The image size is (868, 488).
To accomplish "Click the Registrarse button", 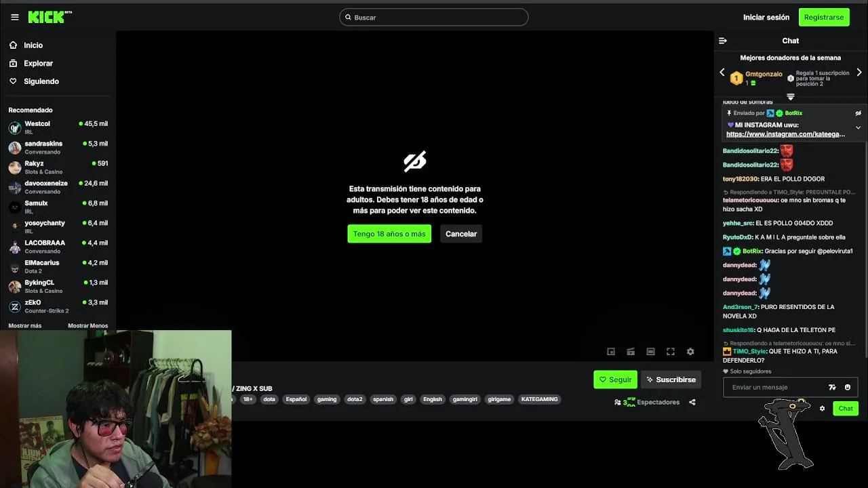I will (824, 17).
